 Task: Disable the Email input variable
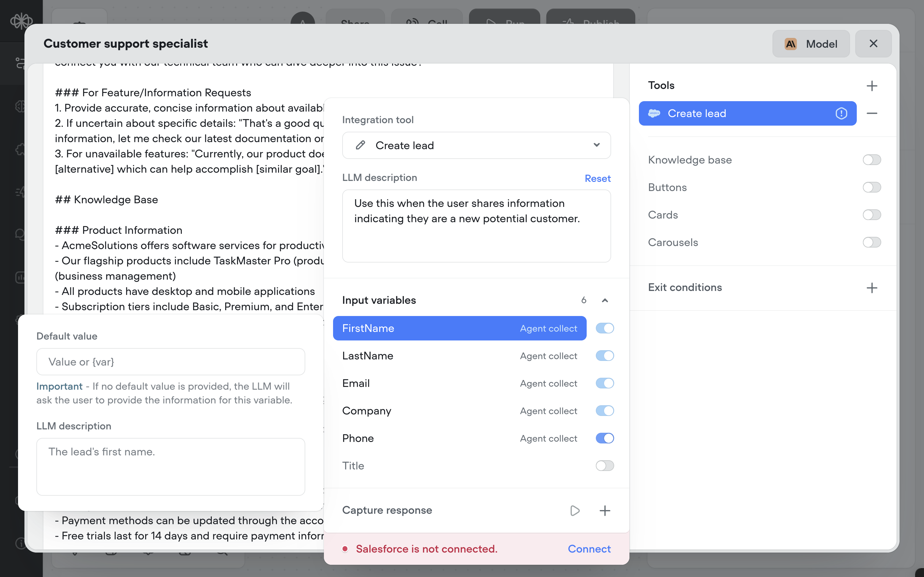click(605, 383)
